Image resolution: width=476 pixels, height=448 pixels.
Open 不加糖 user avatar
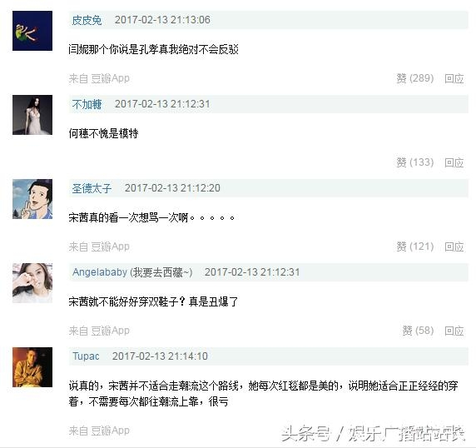[32, 115]
